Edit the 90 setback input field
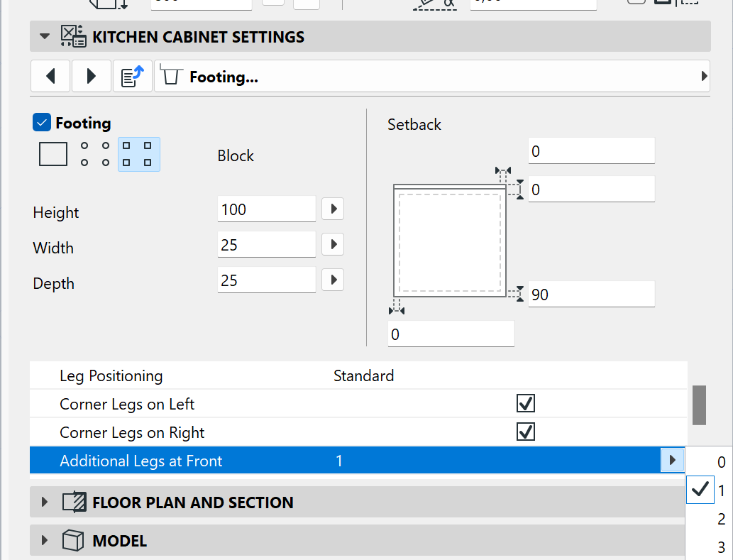Screen dimensions: 733x560 591,294
